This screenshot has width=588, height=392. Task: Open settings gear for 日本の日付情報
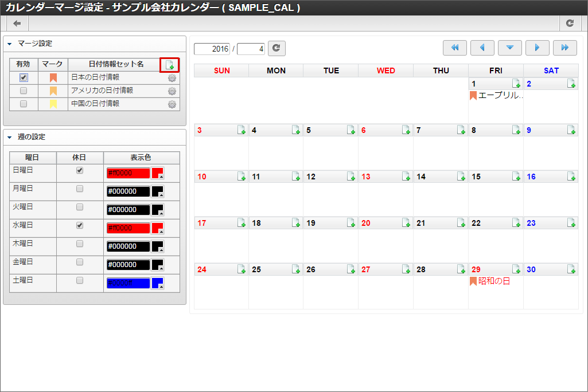172,78
